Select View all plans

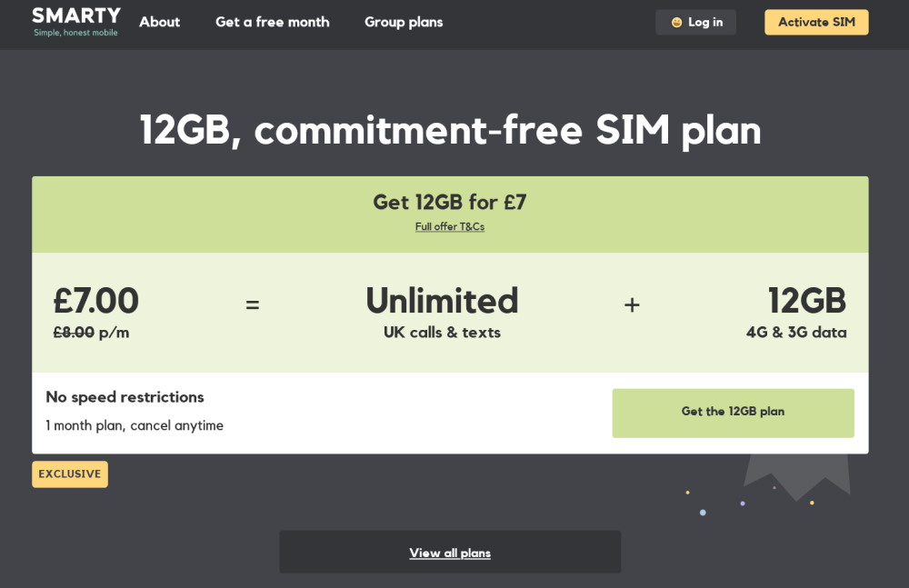(x=450, y=552)
